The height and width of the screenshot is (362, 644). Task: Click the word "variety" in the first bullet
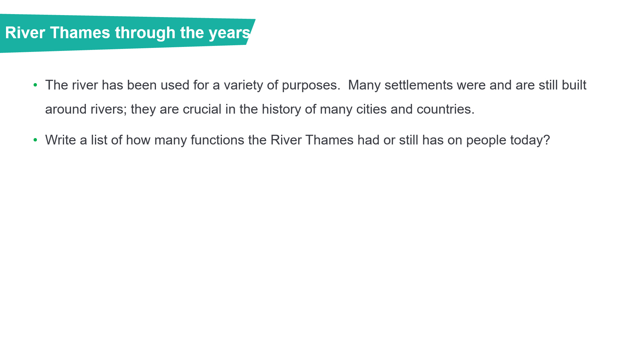point(244,85)
